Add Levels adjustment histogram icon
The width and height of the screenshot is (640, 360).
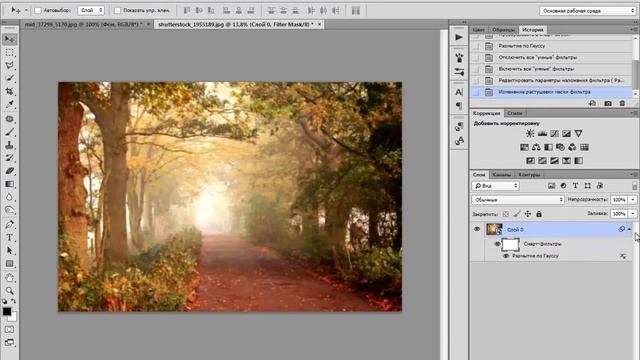(542, 133)
